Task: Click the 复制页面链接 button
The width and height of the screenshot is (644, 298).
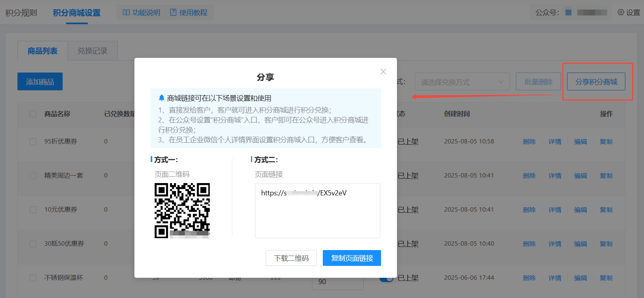Action: coord(352,258)
